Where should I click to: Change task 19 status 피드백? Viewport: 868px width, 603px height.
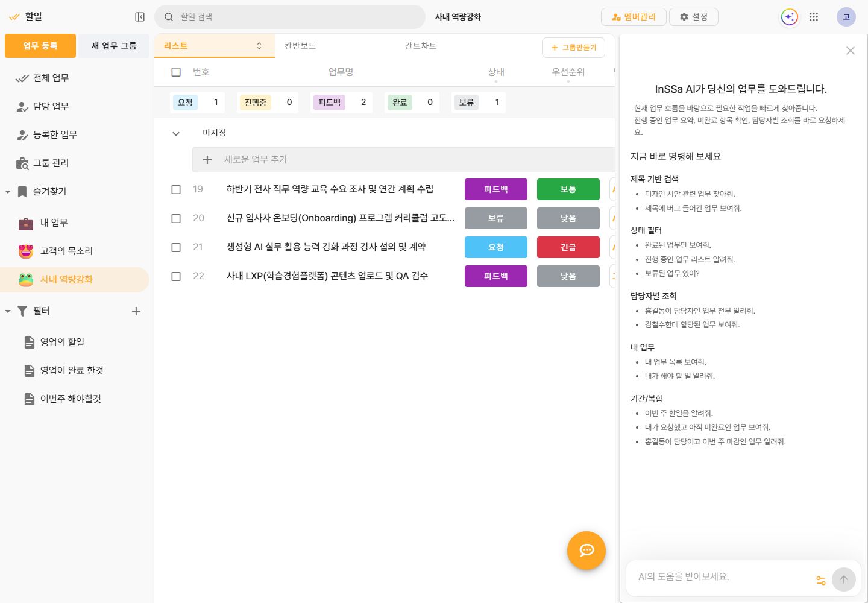496,189
